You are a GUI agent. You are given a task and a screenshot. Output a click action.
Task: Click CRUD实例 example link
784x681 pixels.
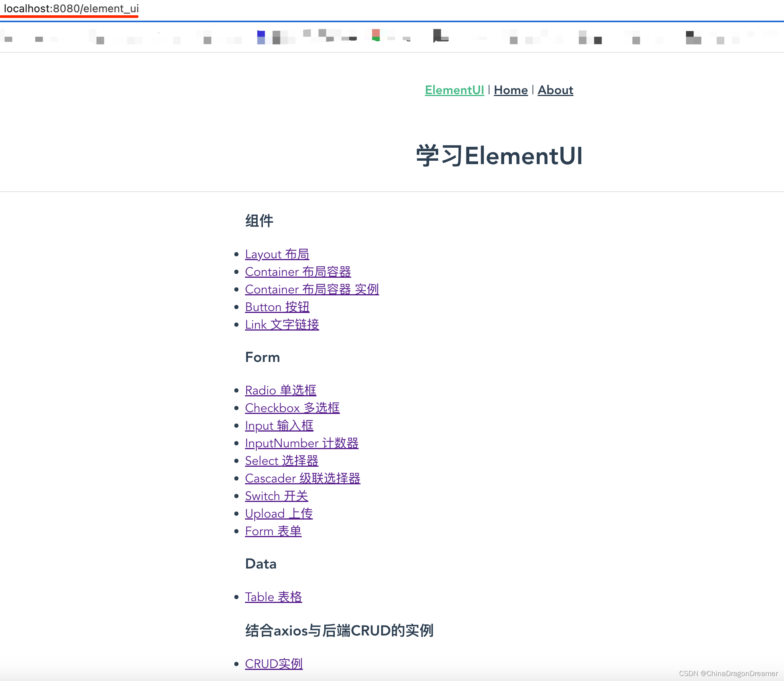[273, 663]
